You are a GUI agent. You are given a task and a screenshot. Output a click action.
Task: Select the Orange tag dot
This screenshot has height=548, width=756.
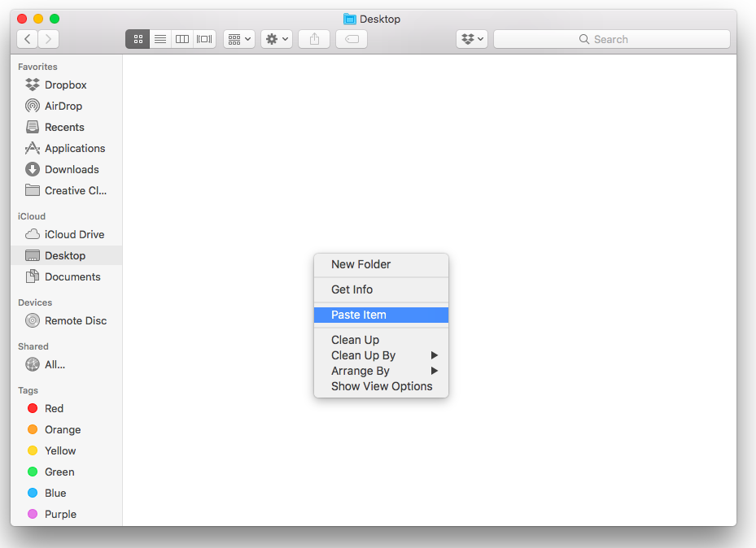[33, 429]
